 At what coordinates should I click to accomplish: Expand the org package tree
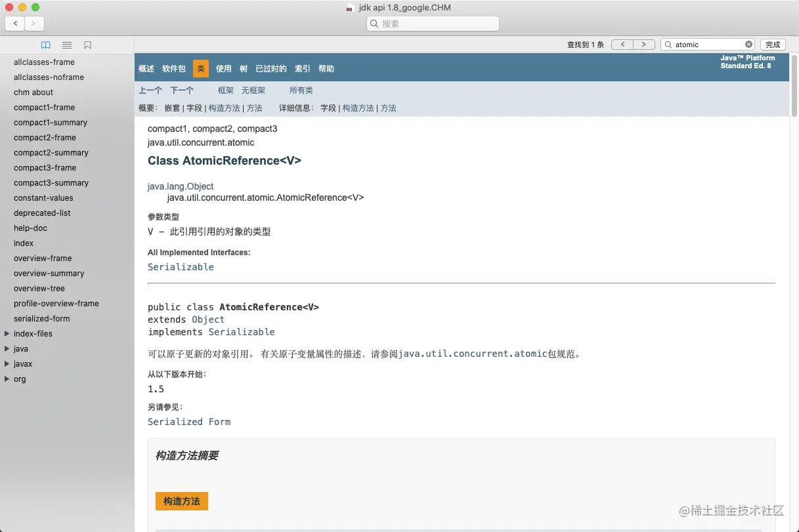tap(7, 379)
